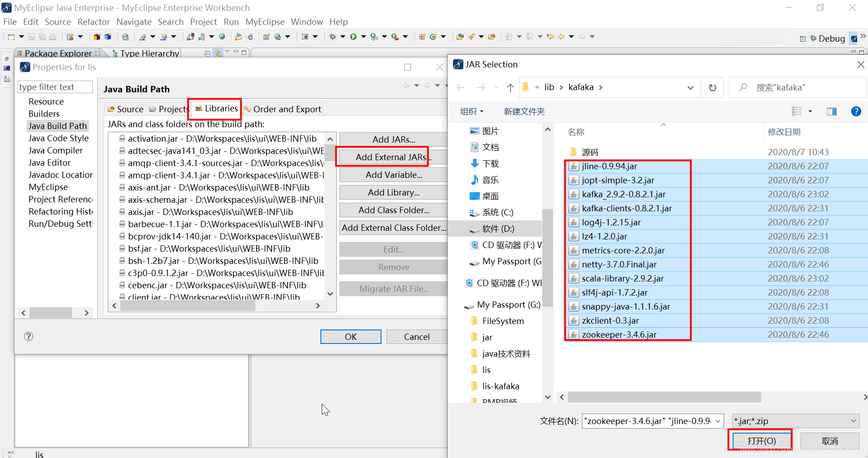Image resolution: width=868 pixels, height=458 pixels.
Task: Click the 文件名 file name input field
Action: (x=648, y=421)
